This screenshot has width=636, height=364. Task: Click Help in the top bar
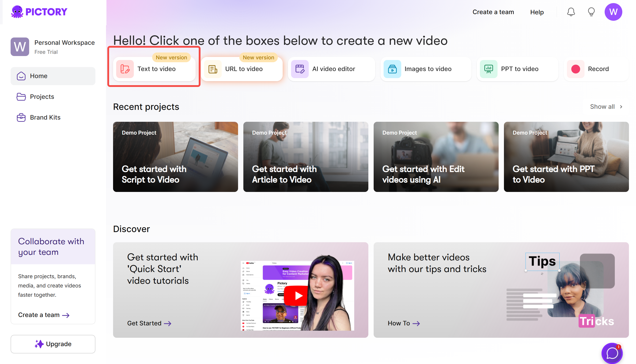[x=537, y=12]
